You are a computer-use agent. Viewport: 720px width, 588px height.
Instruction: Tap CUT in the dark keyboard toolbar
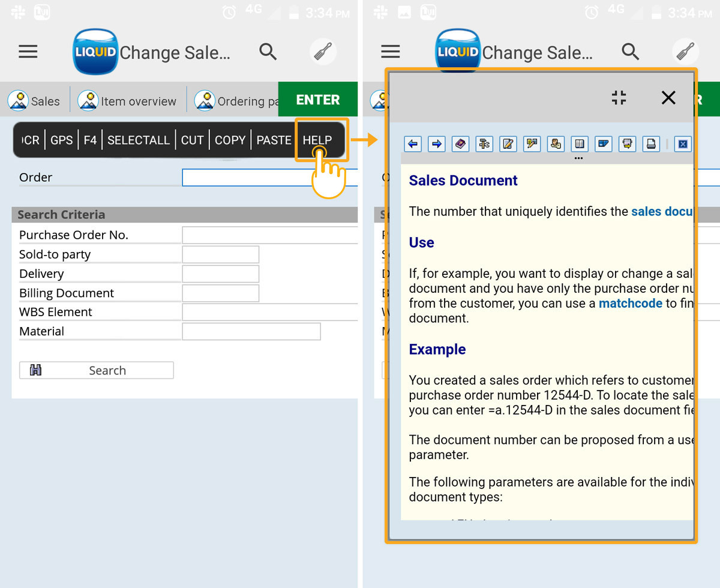pos(192,140)
